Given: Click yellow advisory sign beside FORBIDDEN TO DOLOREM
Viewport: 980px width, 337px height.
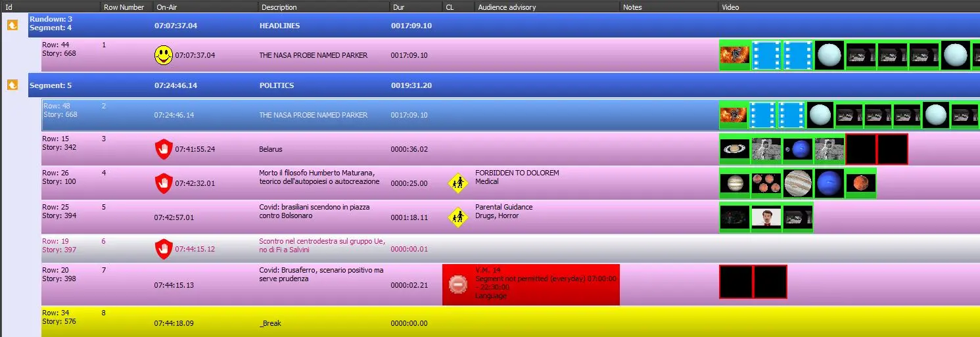Looking at the screenshot, I should 457,183.
